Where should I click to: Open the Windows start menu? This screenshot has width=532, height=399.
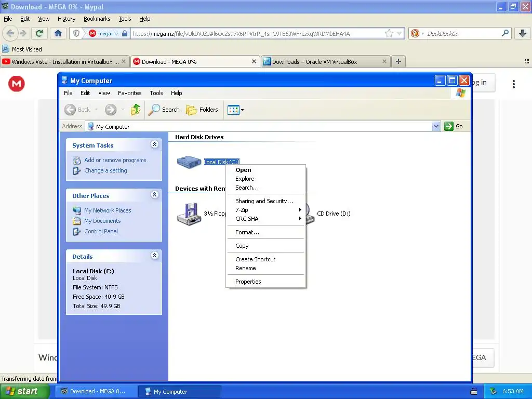click(24, 392)
